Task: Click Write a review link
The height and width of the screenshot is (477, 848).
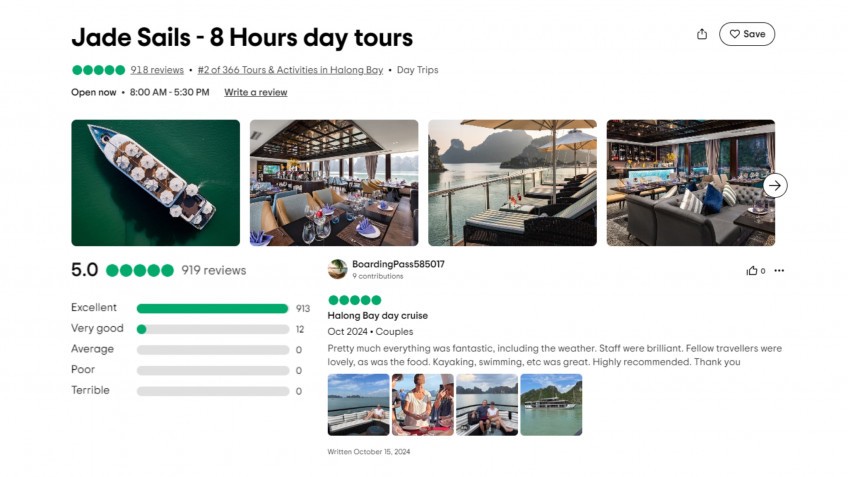Action: point(255,93)
